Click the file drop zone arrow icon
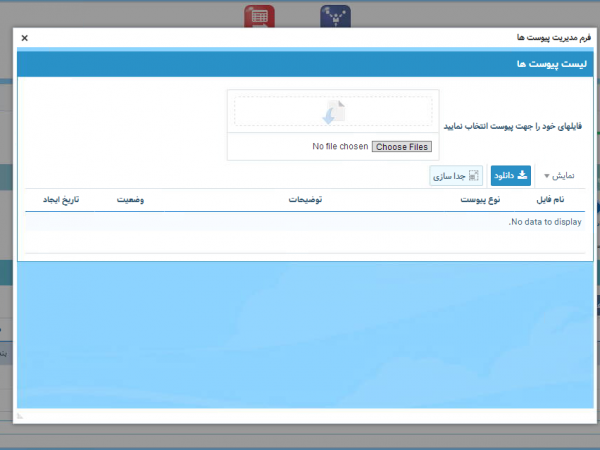This screenshot has width=600, height=450. (x=334, y=112)
